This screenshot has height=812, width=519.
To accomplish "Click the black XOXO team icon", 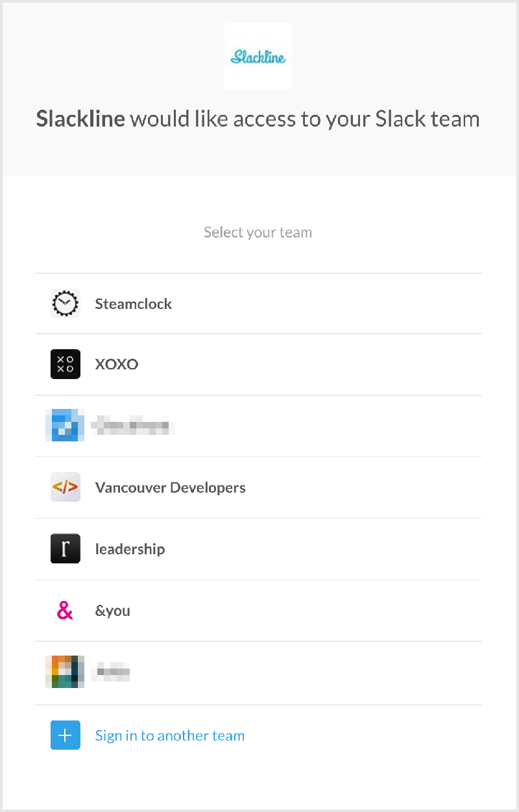I will 66,364.
